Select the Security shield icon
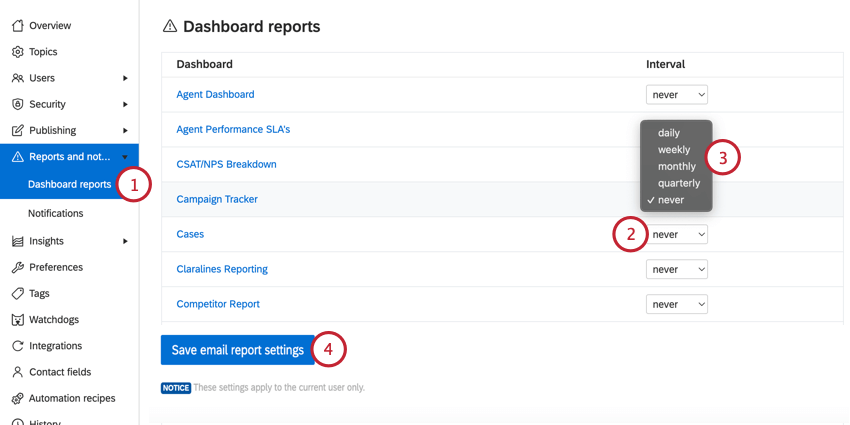This screenshot has width=850, height=425. (x=18, y=104)
